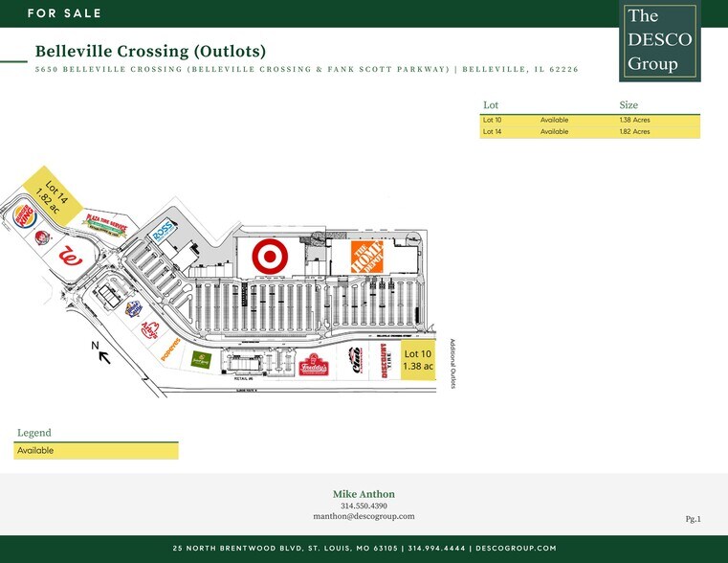Screen dimensions: 728x563
Task: Click Available status in Lot 14 row
Action: point(554,131)
